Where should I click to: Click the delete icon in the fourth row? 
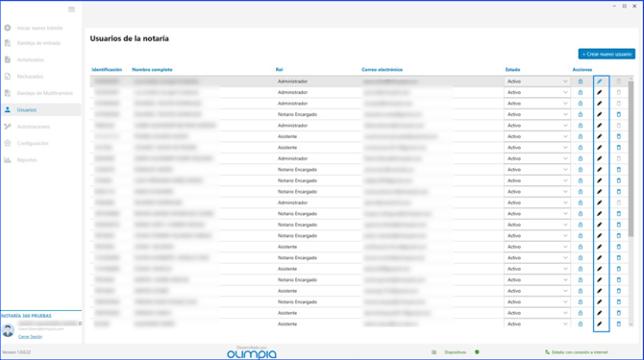tap(619, 114)
